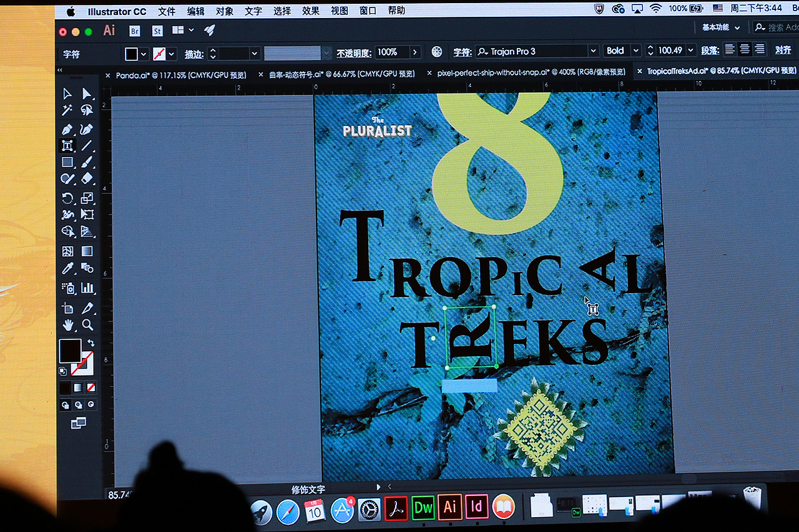The image size is (799, 532).
Task: Open the 文件 (File) menu
Action: [x=167, y=11]
